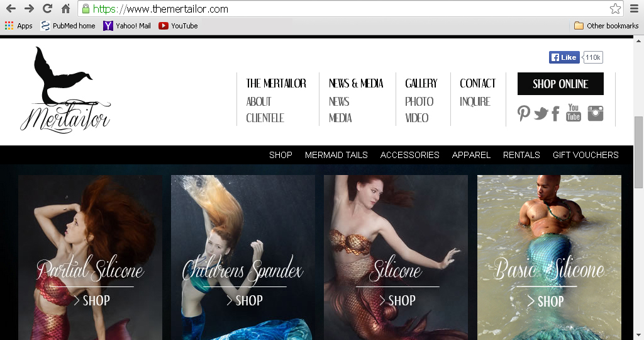Viewport: 644px width, 340px height.
Task: Open the Twitter bird icon
Action: coord(541,113)
